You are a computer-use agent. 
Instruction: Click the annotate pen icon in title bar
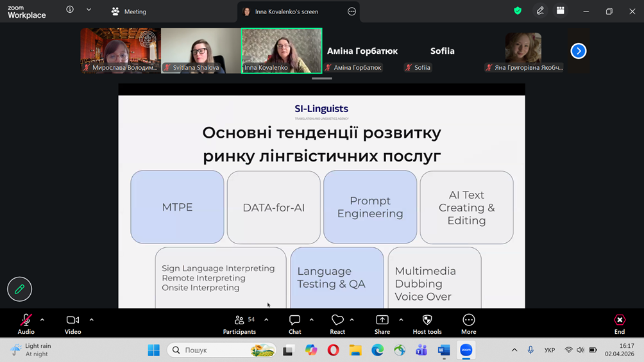pos(540,11)
